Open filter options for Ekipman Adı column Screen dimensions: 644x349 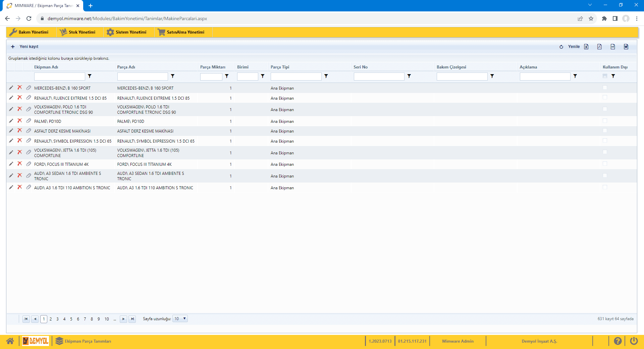tap(90, 76)
